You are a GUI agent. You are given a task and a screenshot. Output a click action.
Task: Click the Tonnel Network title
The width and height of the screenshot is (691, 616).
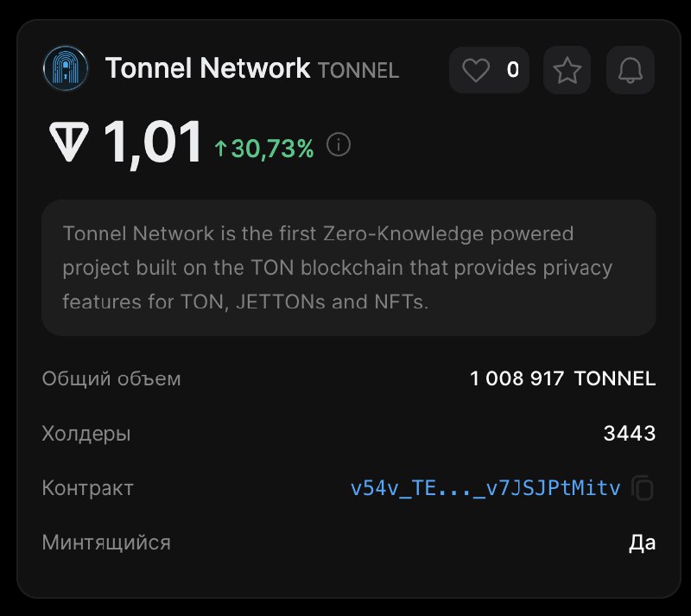[x=207, y=68]
